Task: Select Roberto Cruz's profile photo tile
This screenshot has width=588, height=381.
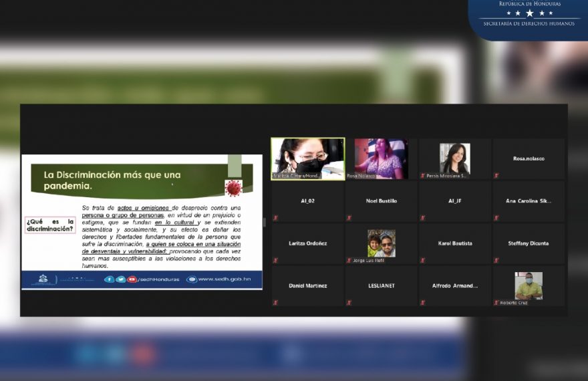Action: 528,285
